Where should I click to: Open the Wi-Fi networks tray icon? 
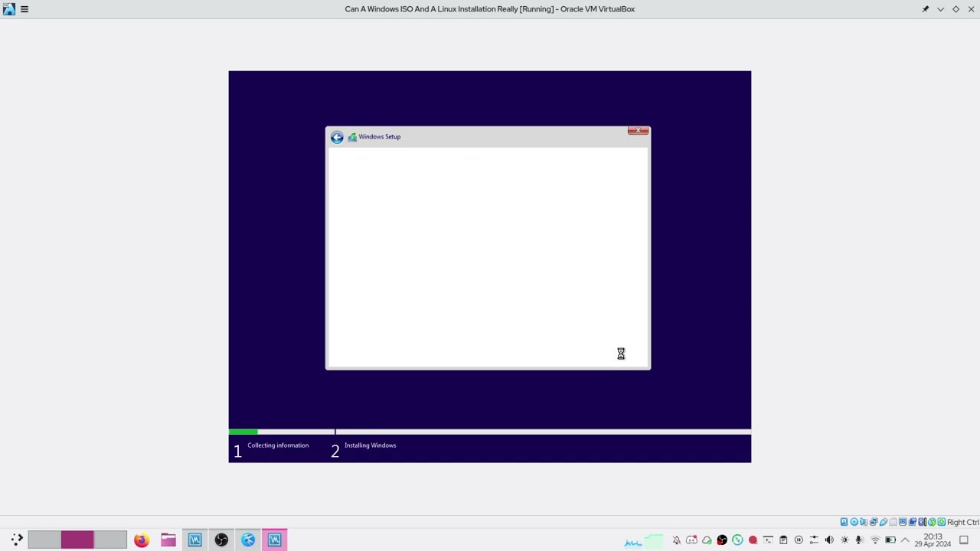pos(874,540)
